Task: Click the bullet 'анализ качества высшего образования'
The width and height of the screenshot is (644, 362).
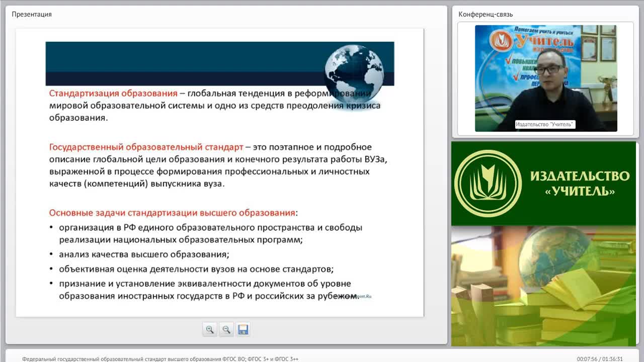Action: point(144,254)
